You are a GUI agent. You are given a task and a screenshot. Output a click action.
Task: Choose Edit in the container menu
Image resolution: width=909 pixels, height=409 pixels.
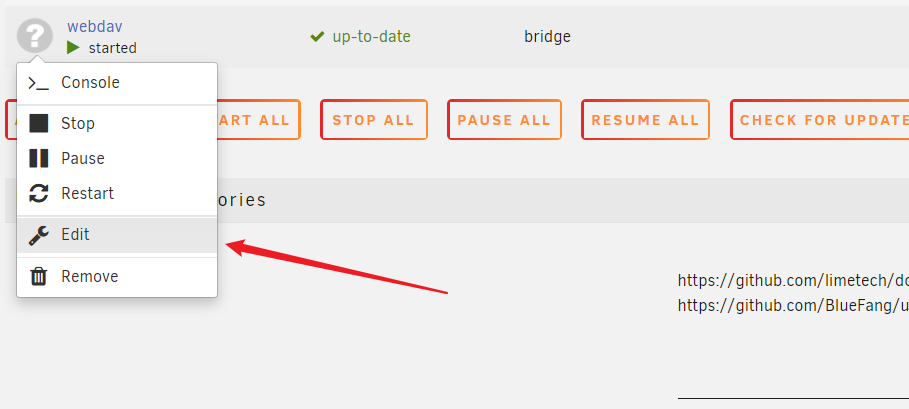[x=75, y=235]
